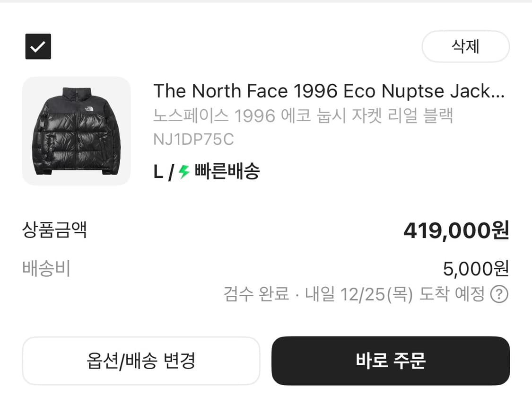Viewport: 532px width, 406px height.
Task: Click the checkmark inside the selection box
Action: [38, 46]
